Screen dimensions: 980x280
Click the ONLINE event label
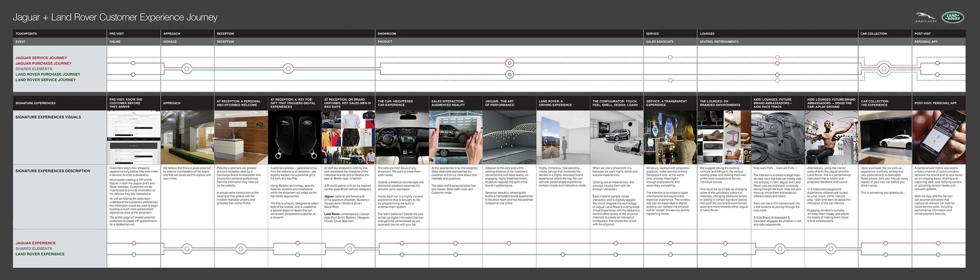click(115, 42)
